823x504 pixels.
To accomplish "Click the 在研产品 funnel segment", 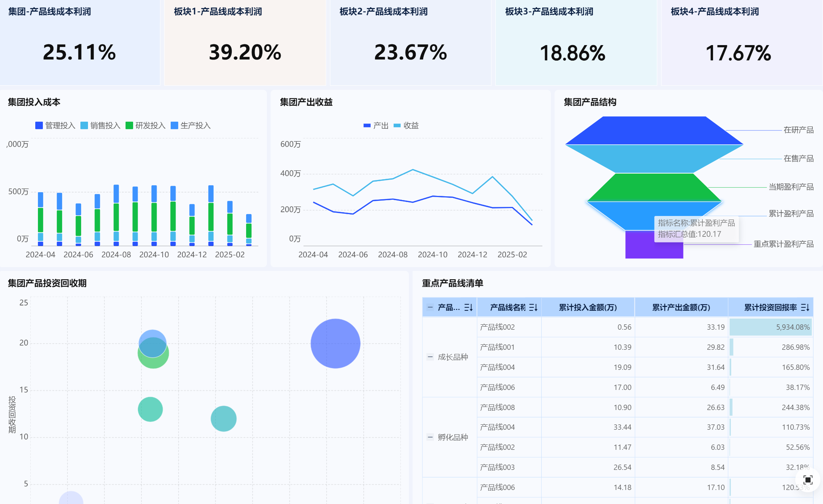I will point(654,130).
